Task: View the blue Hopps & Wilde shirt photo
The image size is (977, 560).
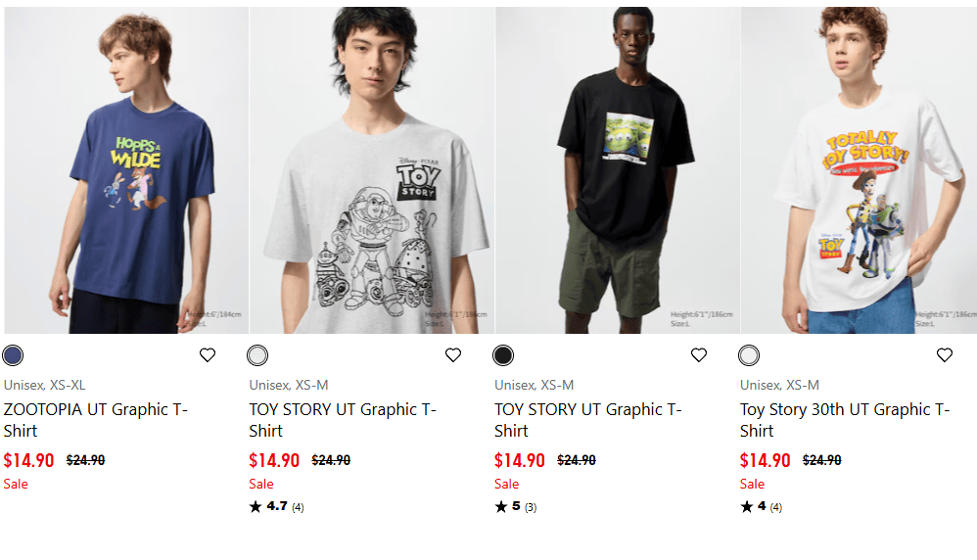Action: tap(126, 171)
